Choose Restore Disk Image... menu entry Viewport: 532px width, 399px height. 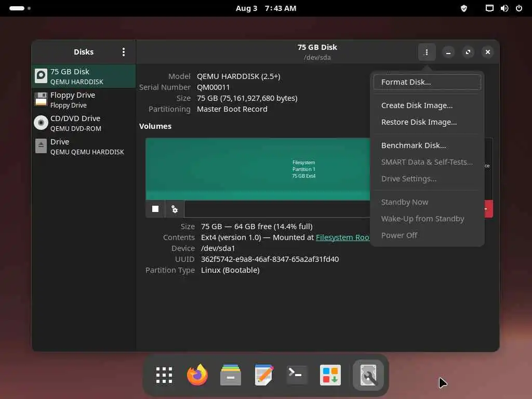tap(427, 122)
